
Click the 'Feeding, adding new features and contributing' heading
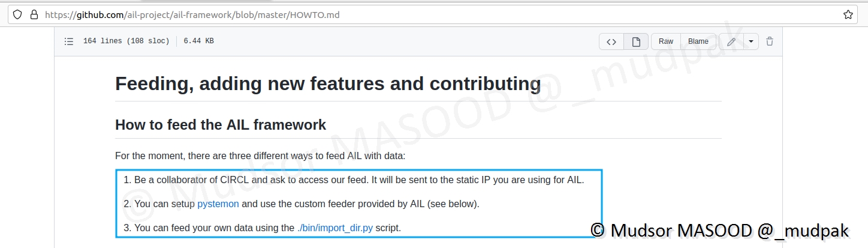tap(327, 83)
